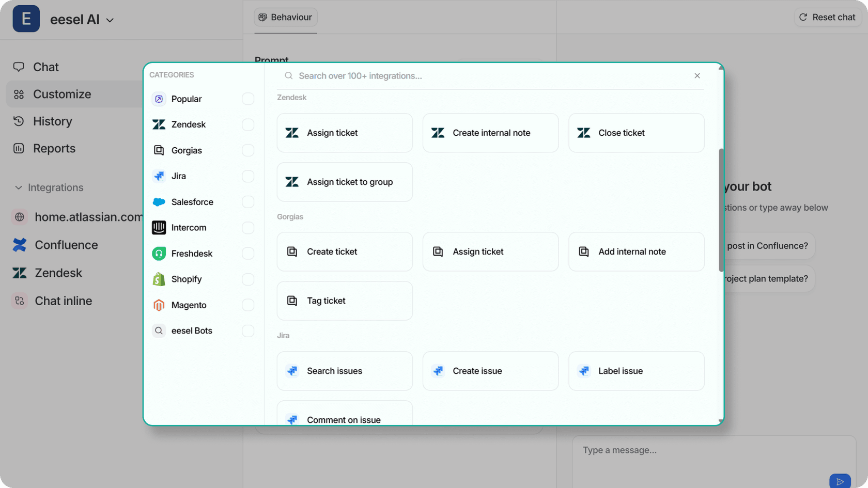Screen dimensions: 868x488
Task: Toggle the Popular category checkbox
Action: [248, 99]
